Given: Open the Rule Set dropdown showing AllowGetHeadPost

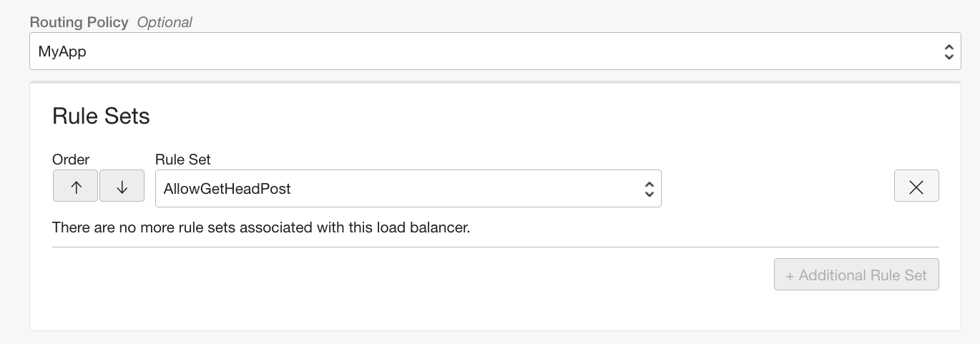Looking at the screenshot, I should [408, 189].
